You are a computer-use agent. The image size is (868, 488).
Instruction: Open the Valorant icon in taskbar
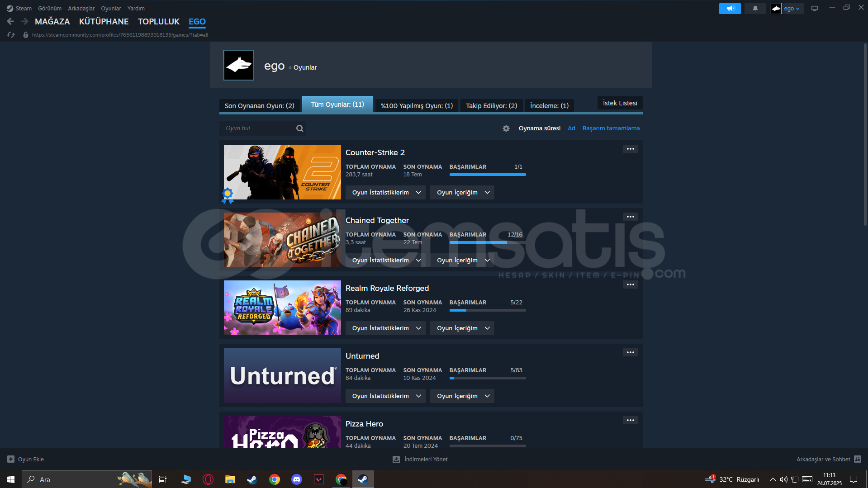(319, 479)
